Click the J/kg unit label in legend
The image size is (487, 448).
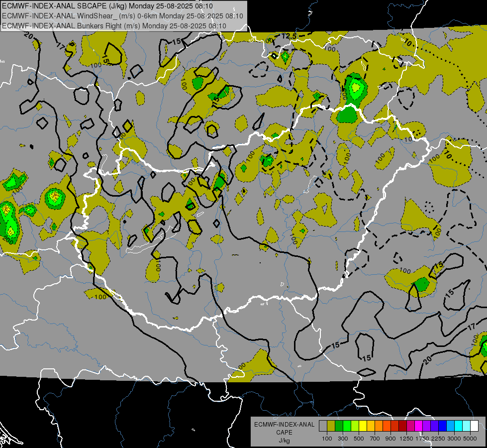pyautogui.click(x=284, y=441)
